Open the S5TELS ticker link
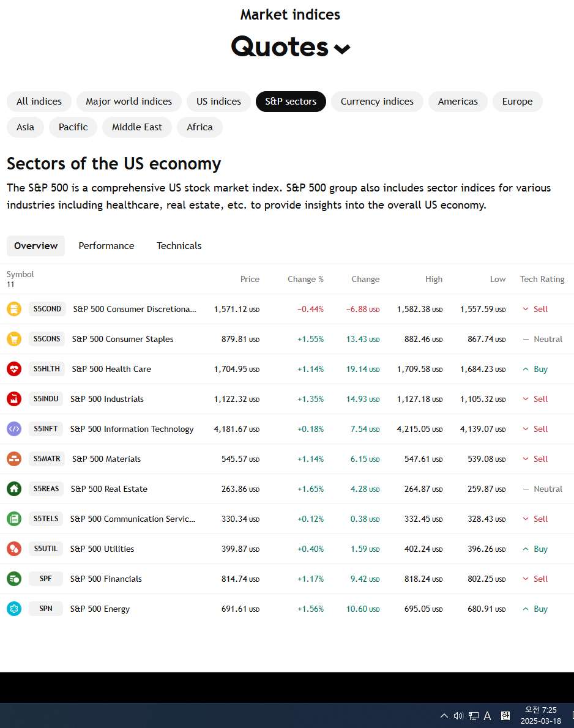The image size is (574, 728). [x=45, y=519]
